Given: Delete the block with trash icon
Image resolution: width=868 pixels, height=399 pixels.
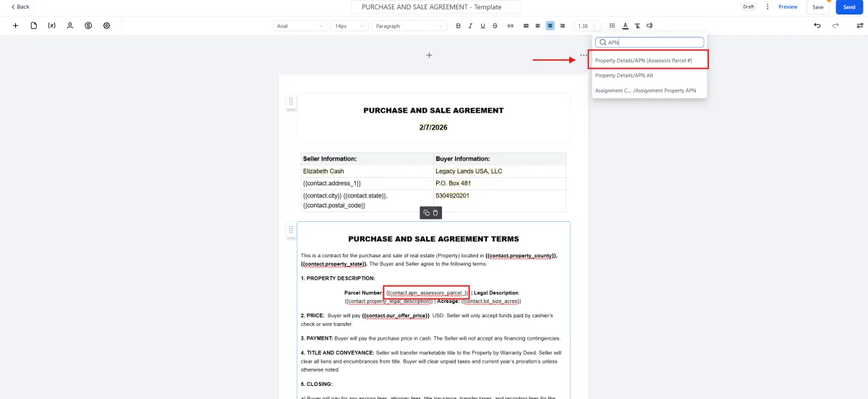Looking at the screenshot, I should pos(435,213).
